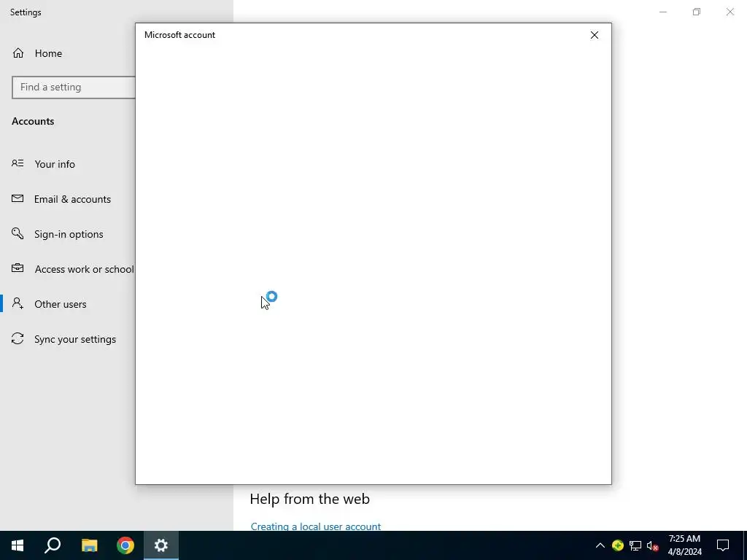Click the Sync circular arrows icon
The height and width of the screenshot is (560, 747).
coord(18,338)
